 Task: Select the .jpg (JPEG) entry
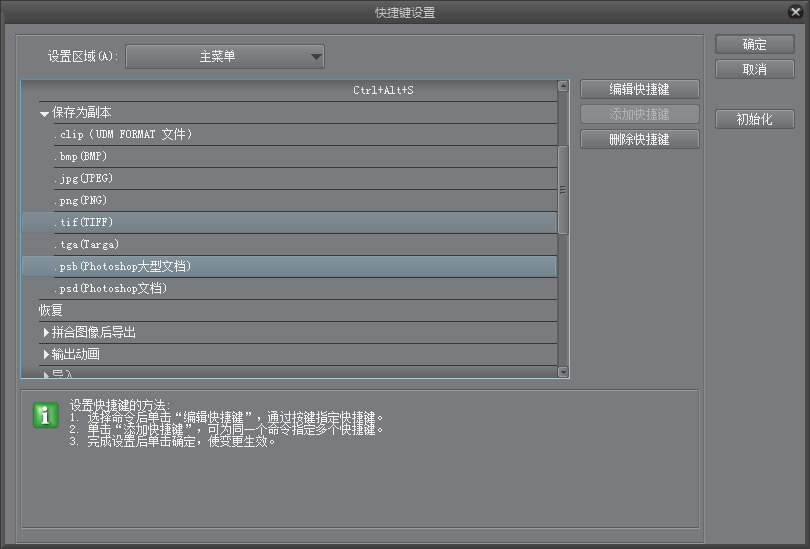point(84,179)
